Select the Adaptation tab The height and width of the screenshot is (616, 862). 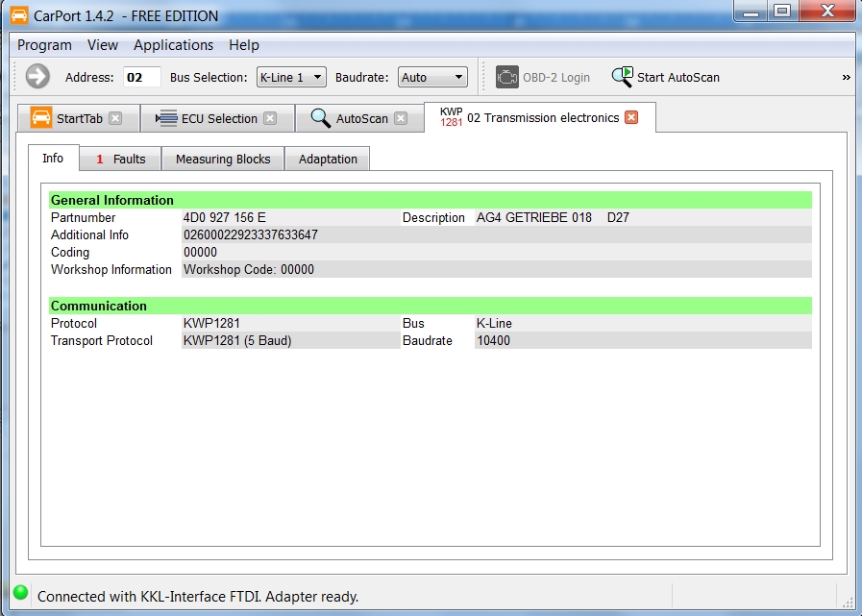328,159
